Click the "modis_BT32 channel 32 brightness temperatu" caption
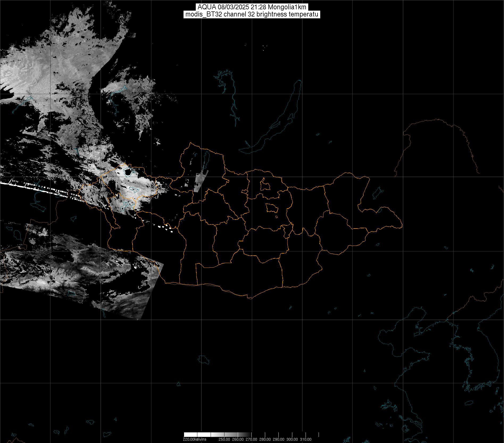Image resolution: width=504 pixels, height=443 pixels. (x=252, y=14)
